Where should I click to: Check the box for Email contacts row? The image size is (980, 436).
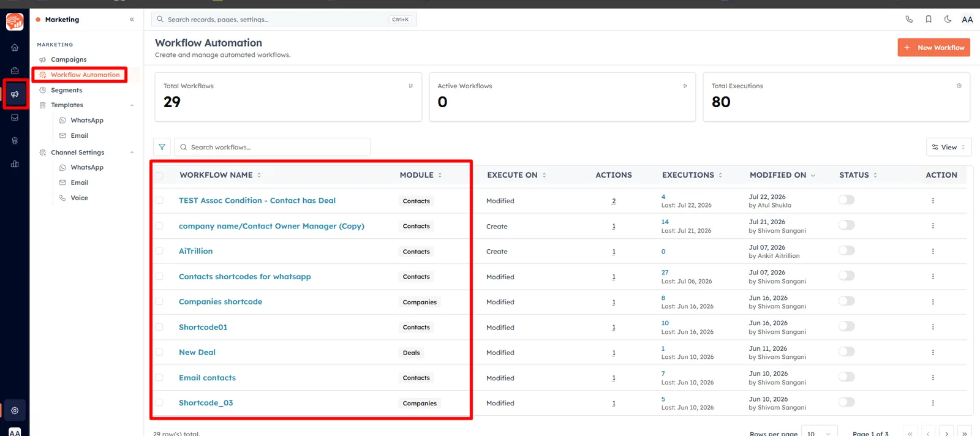tap(159, 377)
